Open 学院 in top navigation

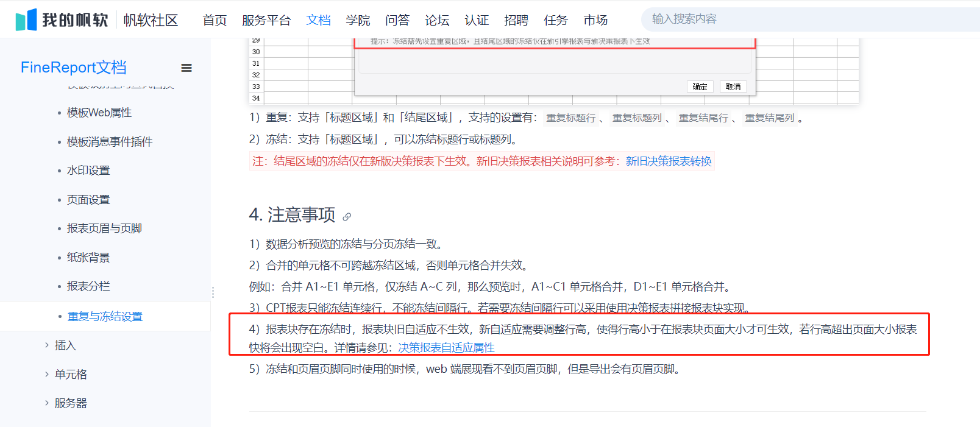point(358,20)
